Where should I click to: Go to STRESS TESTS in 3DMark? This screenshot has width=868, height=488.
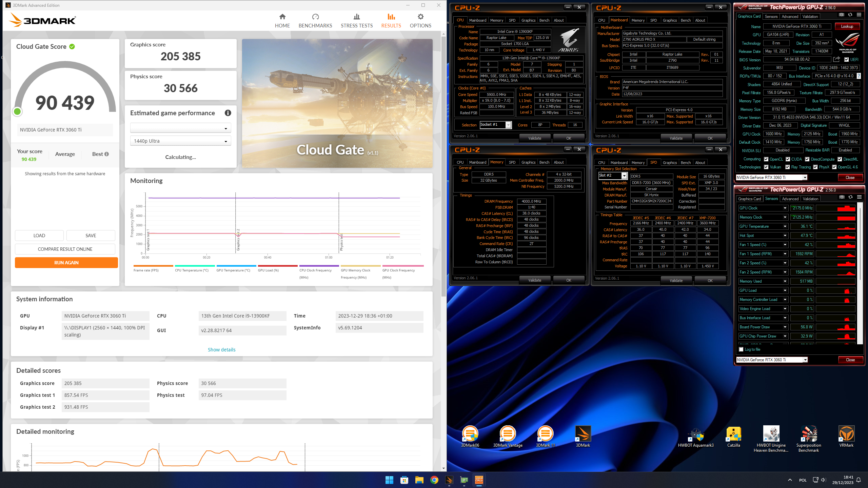click(x=357, y=21)
